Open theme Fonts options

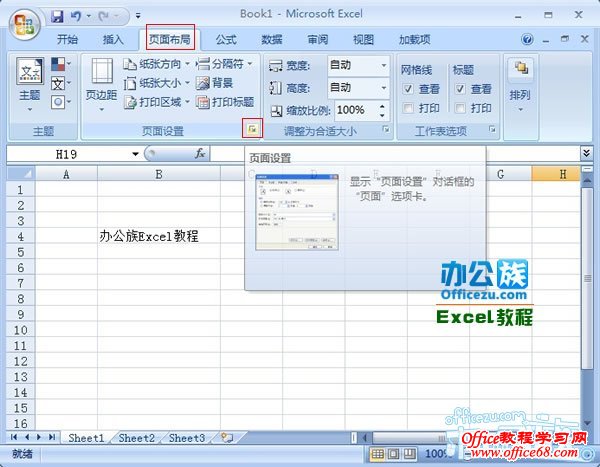61,83
